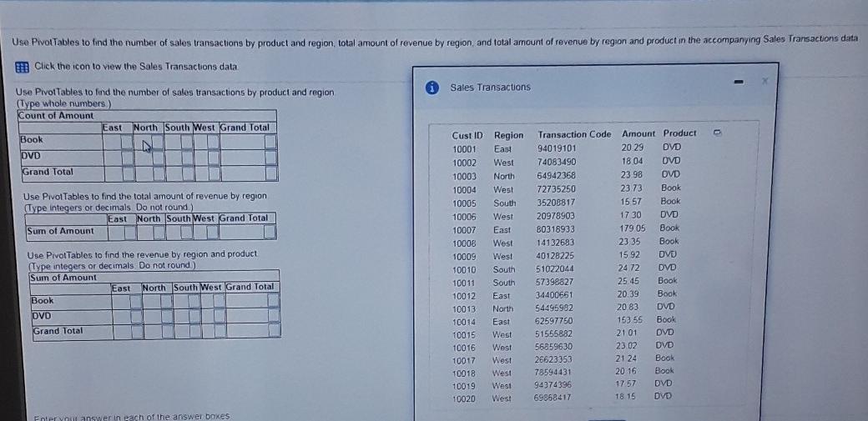Click transaction code 51022044
This screenshot has width=868, height=421.
[555, 269]
